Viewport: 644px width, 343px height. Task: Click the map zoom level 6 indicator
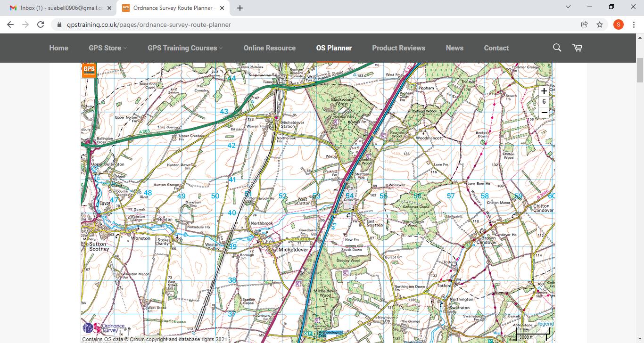pos(544,102)
